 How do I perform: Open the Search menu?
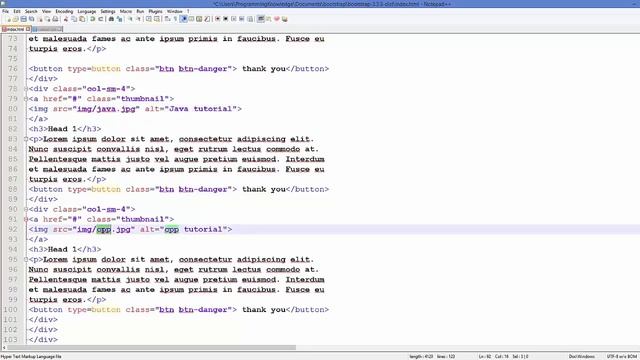point(31,11)
